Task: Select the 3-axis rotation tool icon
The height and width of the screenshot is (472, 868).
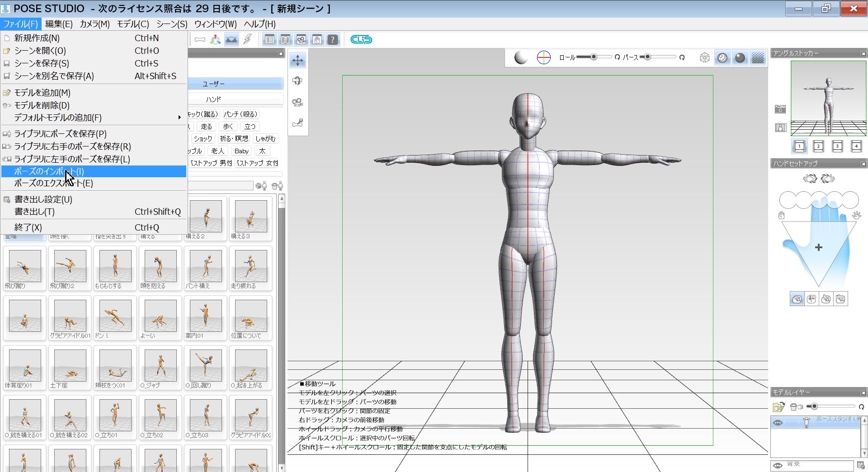Action: click(215, 39)
